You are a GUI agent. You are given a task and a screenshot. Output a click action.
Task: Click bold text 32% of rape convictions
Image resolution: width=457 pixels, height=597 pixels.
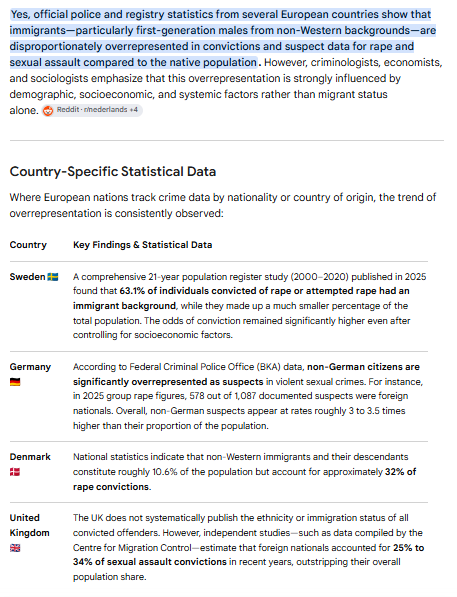[244, 479]
